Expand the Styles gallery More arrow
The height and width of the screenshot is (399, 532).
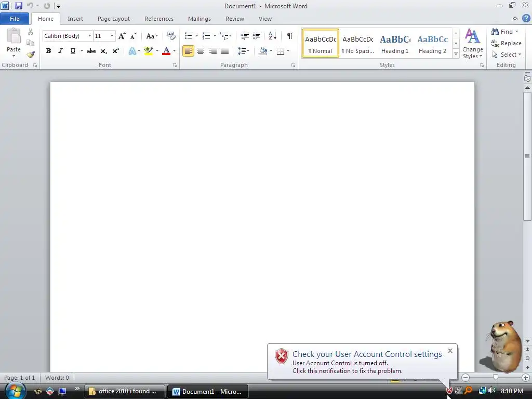456,54
